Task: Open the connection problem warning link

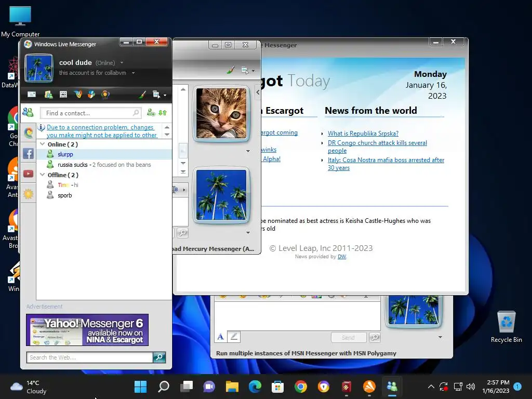Action: pos(101,131)
